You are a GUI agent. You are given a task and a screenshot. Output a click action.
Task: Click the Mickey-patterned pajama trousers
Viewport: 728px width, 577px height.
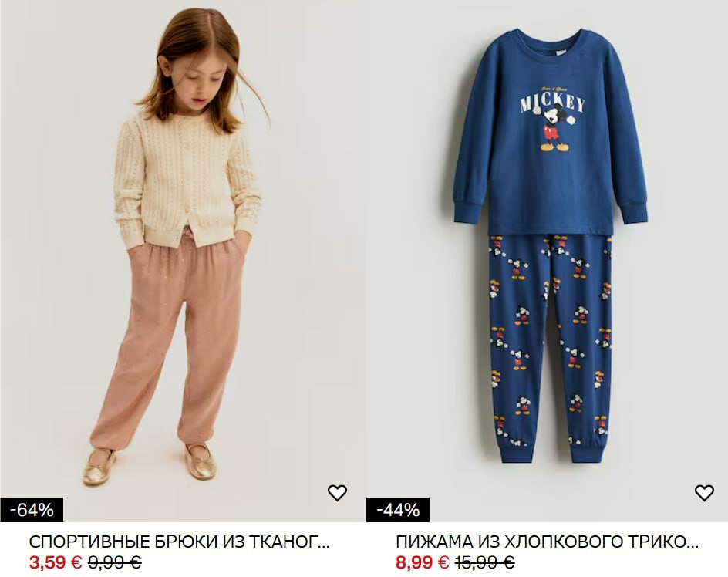pos(550,347)
